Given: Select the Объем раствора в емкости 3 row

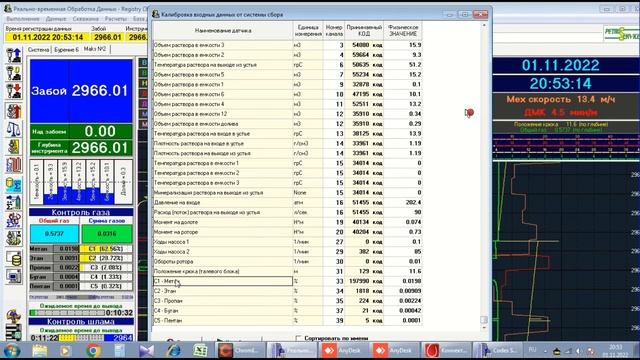Looking at the screenshot, I should pos(288,45).
